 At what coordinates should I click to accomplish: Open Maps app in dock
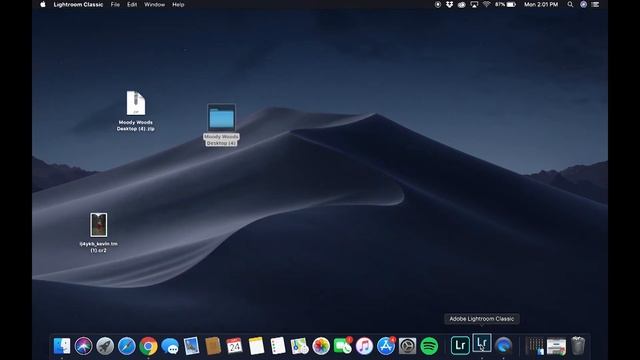pos(300,346)
